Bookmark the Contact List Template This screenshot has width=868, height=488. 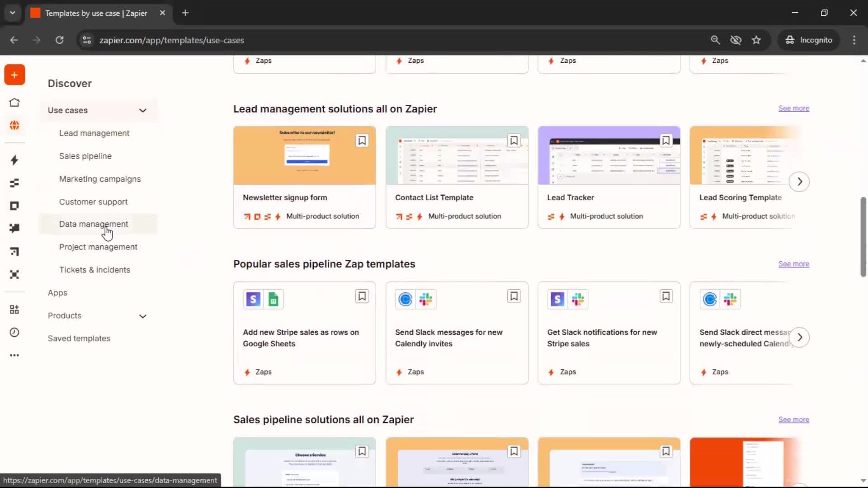pyautogui.click(x=514, y=141)
